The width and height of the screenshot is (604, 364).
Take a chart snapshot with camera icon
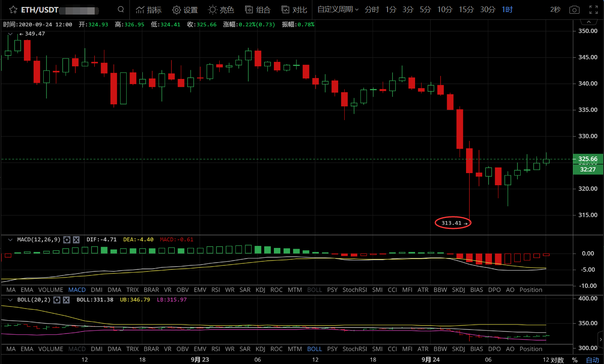[x=574, y=10]
